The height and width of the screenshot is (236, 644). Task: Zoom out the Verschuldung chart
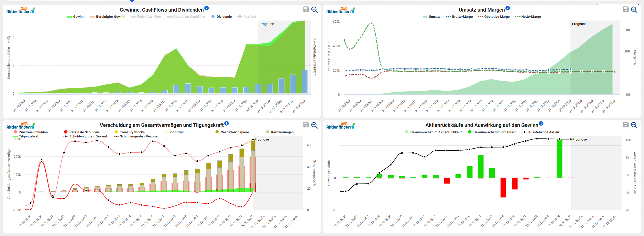tap(315, 125)
